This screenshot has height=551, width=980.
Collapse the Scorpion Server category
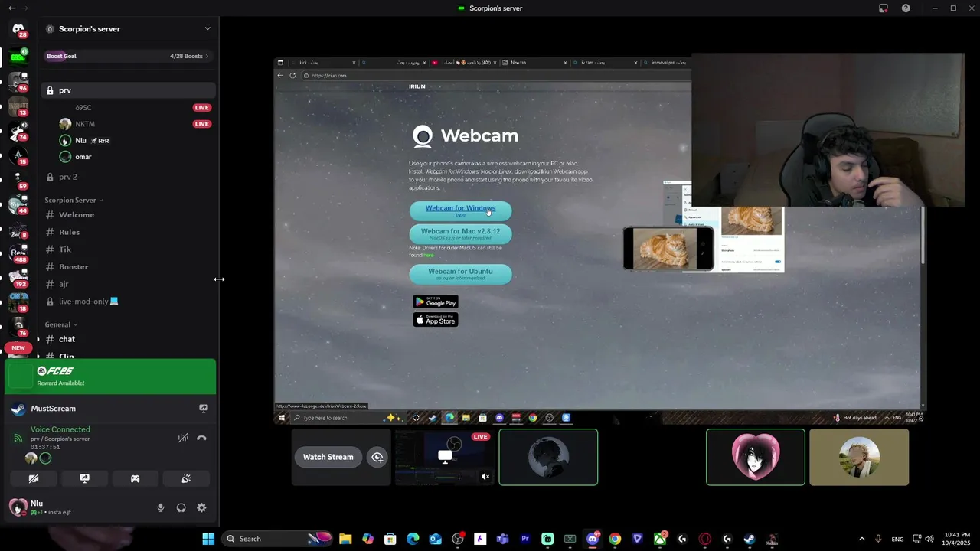(x=73, y=201)
